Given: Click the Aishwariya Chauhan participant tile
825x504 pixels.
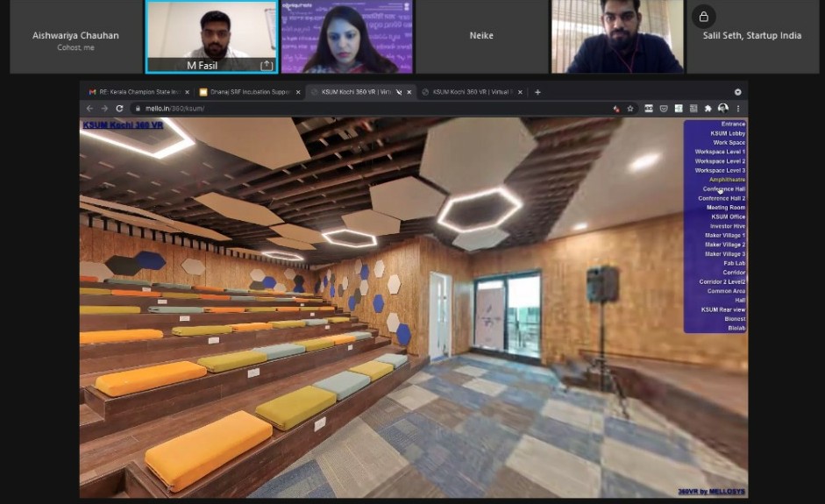Looking at the screenshot, I should pos(75,36).
